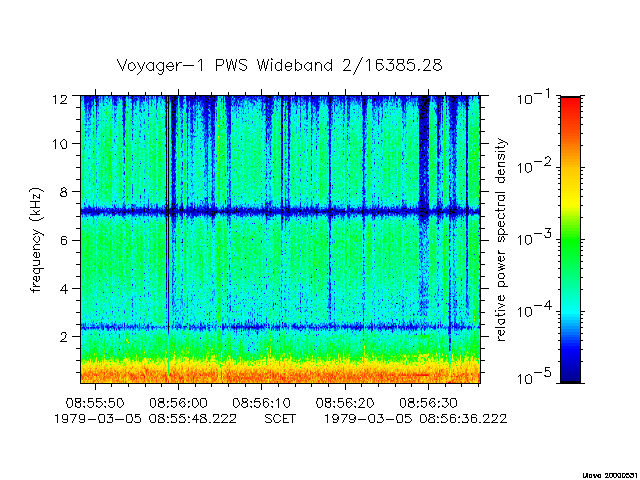The width and height of the screenshot is (640, 480).
Task: Click the 08:56:10 time tick label
Action: pos(262,403)
